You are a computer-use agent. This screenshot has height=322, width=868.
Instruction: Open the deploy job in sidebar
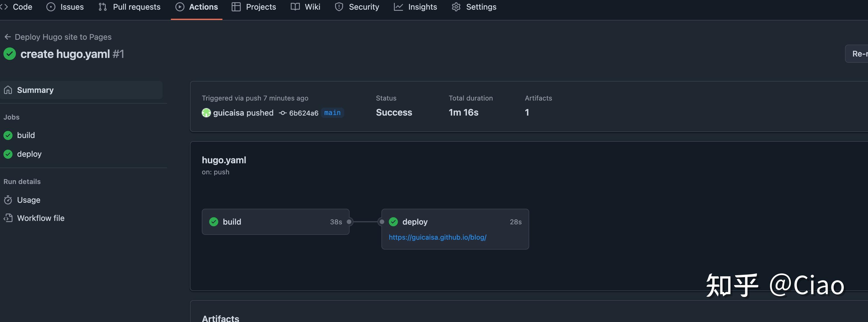click(x=29, y=154)
